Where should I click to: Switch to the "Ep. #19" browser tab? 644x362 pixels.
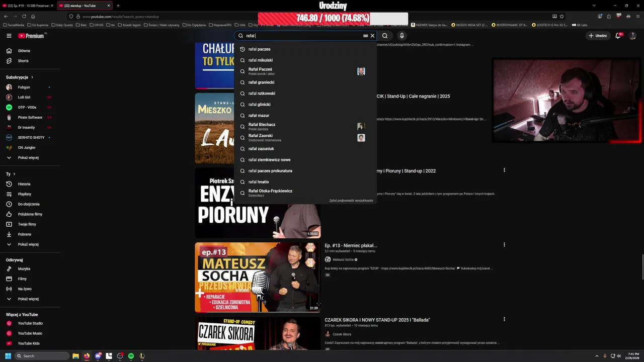coord(28,6)
